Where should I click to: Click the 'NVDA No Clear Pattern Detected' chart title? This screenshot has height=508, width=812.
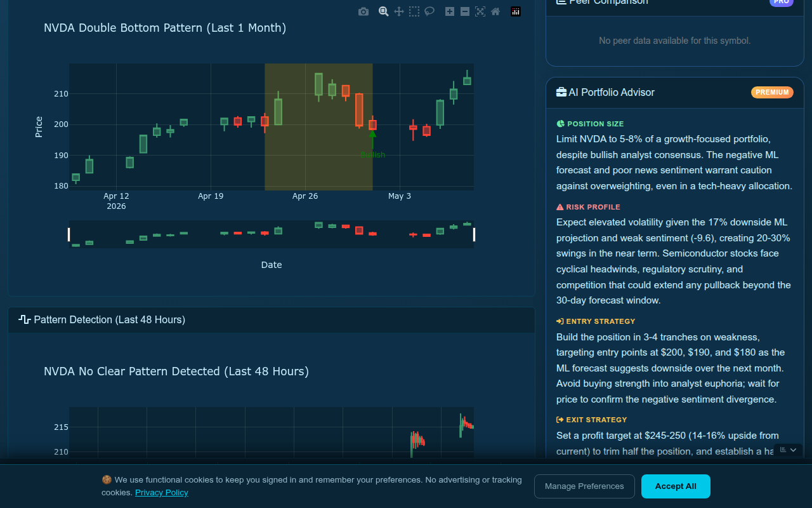pos(176,371)
